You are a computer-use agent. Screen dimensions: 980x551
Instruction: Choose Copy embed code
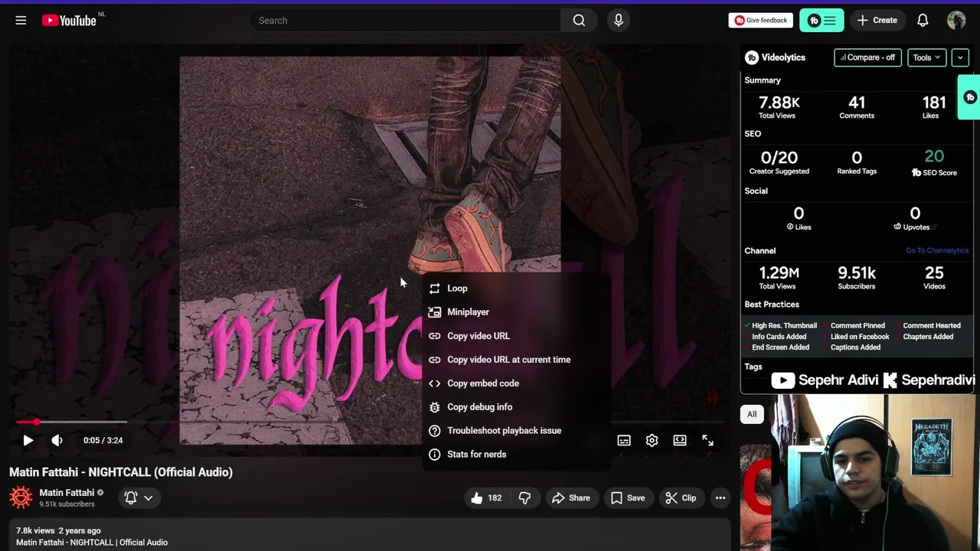pos(517,383)
